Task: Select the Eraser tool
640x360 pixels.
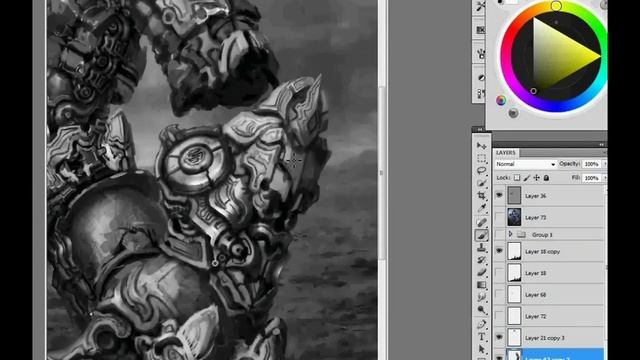Action: pos(482,272)
